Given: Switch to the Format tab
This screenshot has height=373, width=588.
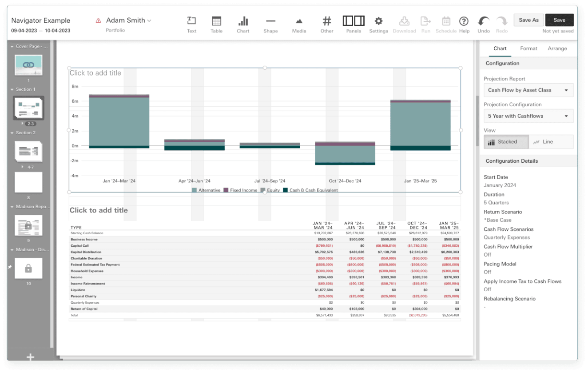Looking at the screenshot, I should tap(528, 48).
